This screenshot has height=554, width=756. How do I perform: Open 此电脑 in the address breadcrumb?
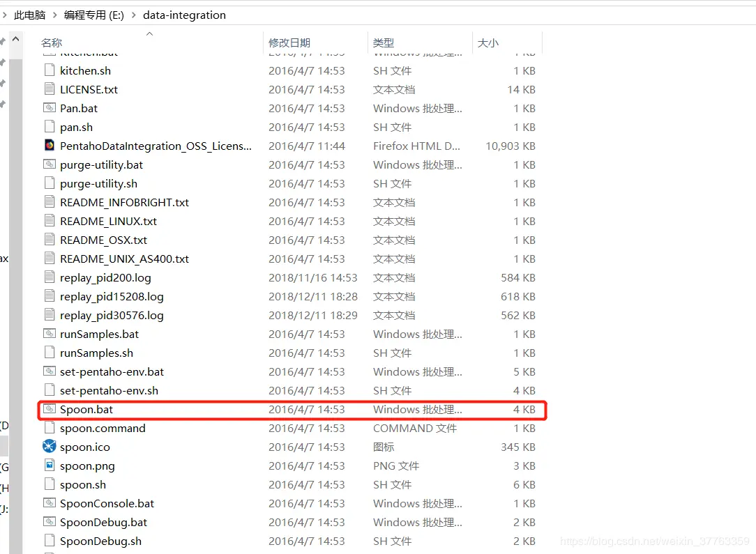coord(30,15)
